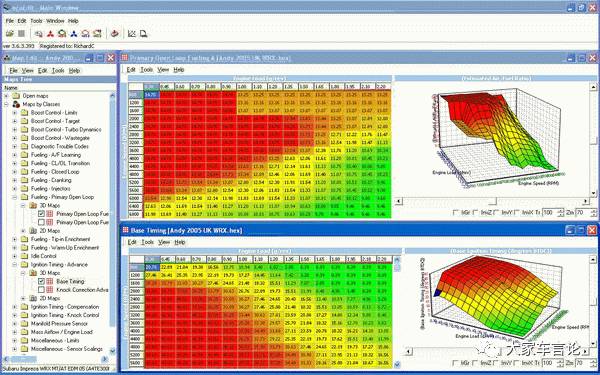This screenshot has height=375, width=600.
Task: Click the grid icon in Primary Open Loop Fueling title
Action: coord(124,58)
